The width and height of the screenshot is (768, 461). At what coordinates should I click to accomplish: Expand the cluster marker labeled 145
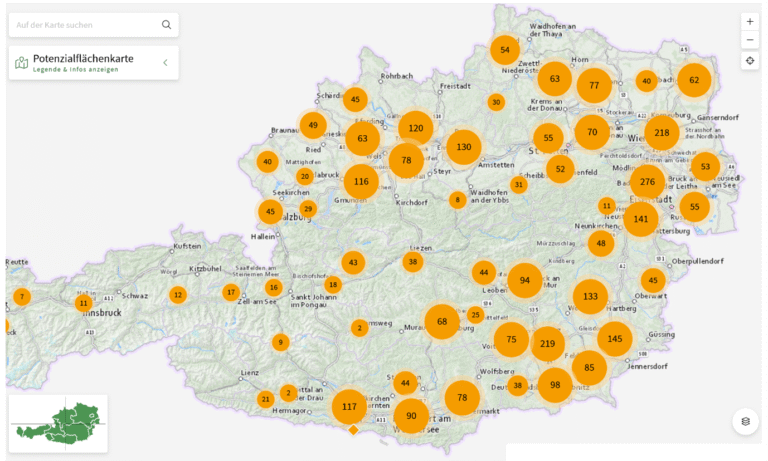coord(614,339)
